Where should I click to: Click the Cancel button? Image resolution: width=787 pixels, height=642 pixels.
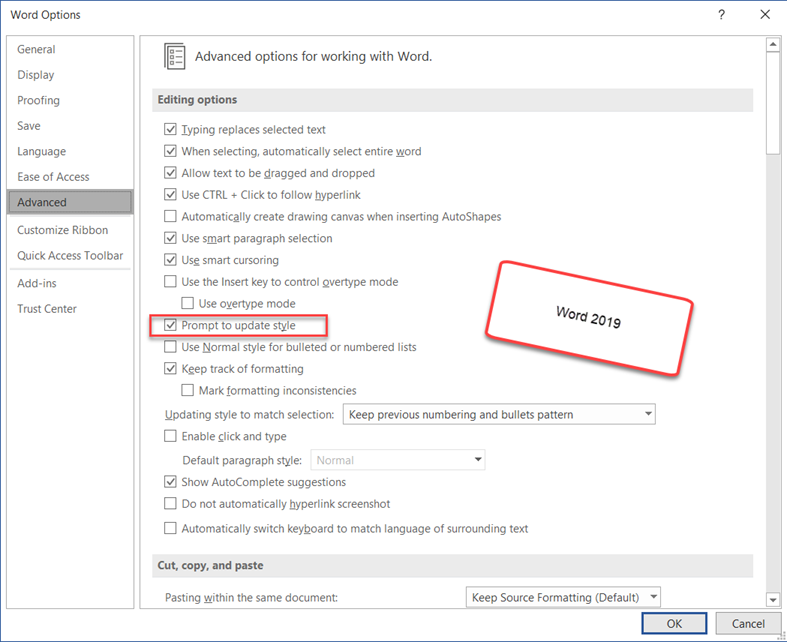click(x=748, y=623)
